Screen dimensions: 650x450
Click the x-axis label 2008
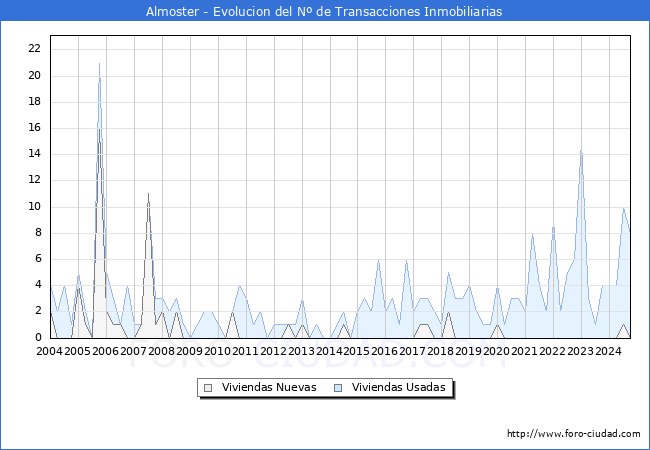tap(161, 351)
